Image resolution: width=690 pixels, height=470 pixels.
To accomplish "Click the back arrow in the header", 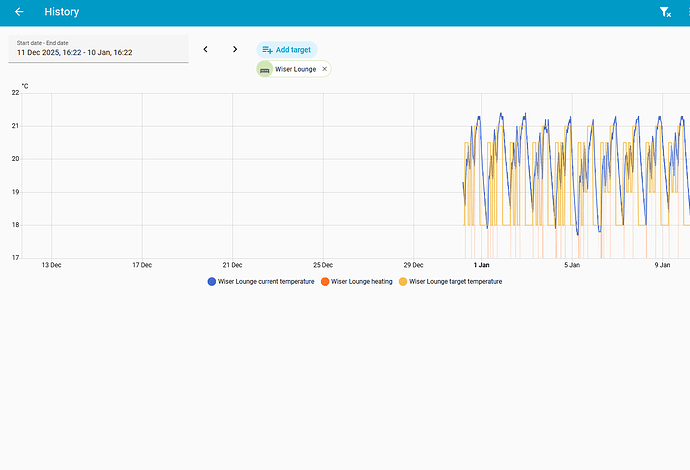I will (x=19, y=12).
